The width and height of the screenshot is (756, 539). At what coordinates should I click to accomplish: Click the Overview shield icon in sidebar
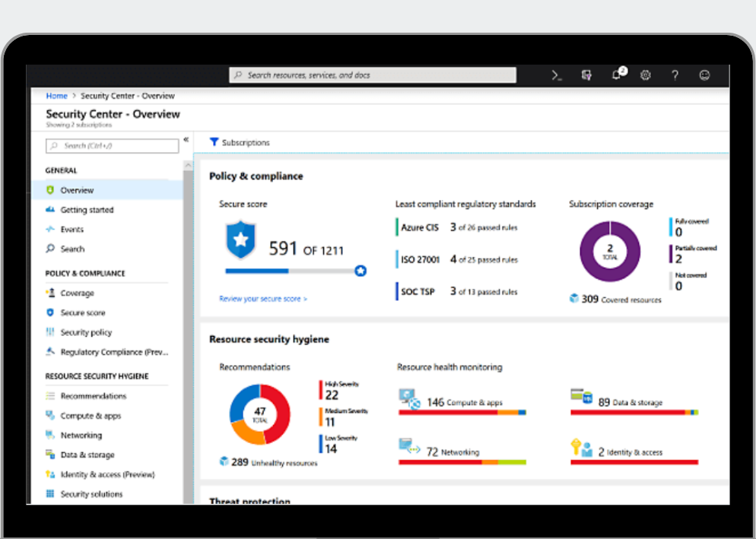pos(50,190)
